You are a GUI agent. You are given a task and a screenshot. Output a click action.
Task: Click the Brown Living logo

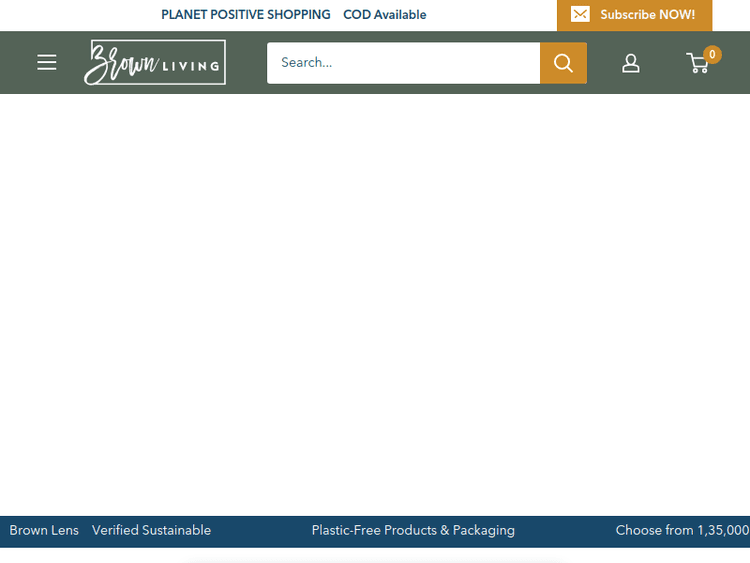(155, 62)
